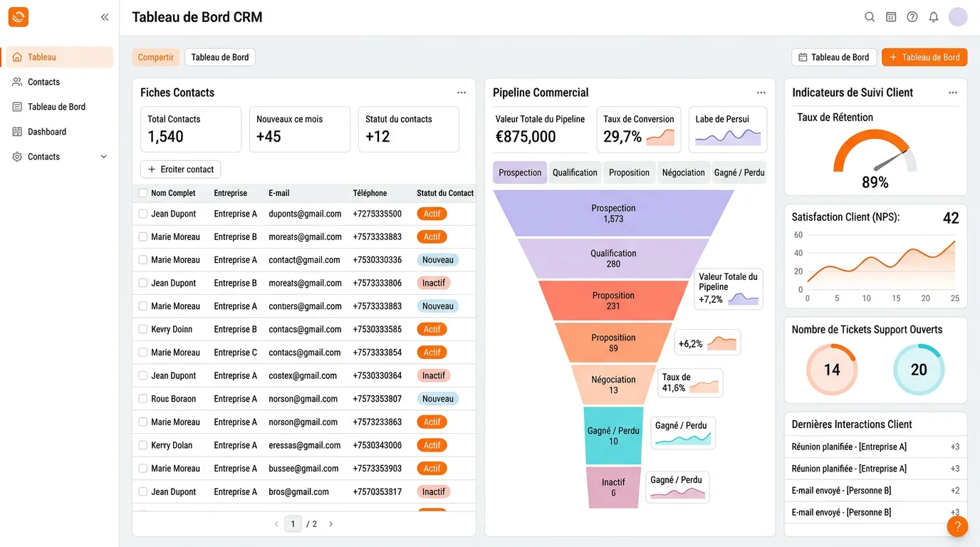This screenshot has height=547, width=980.
Task: Click the Inactif badge for costex@gmail.com
Action: tap(434, 375)
